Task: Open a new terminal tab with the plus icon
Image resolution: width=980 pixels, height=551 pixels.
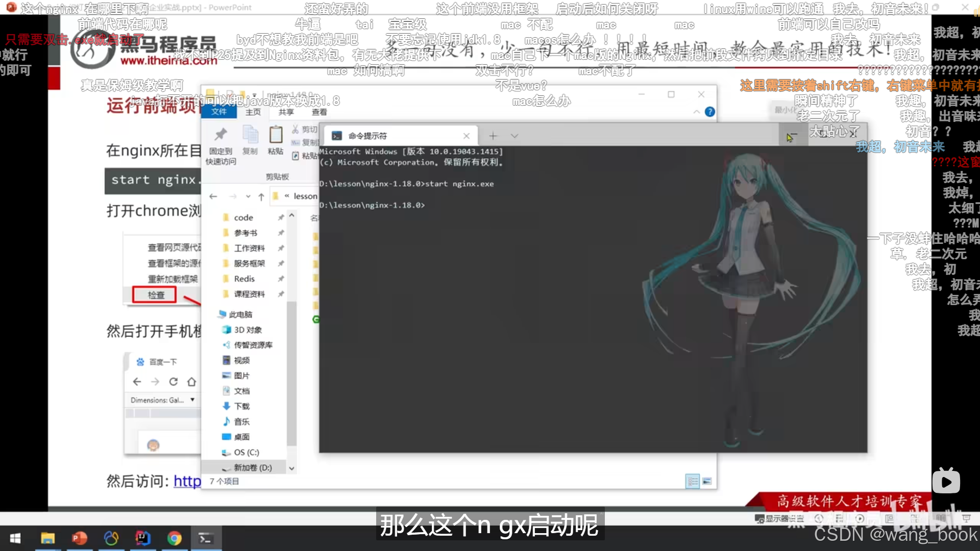Action: pyautogui.click(x=493, y=135)
